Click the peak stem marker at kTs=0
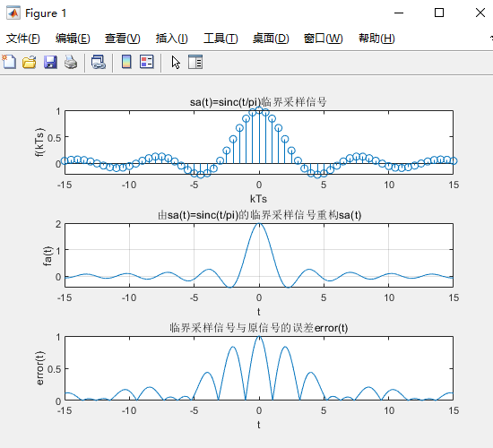Screen dimensions: 493x448 (x=259, y=110)
